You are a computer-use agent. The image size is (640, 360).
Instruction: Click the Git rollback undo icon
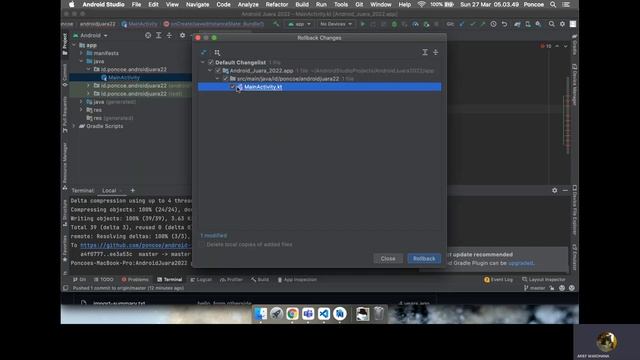(504, 24)
